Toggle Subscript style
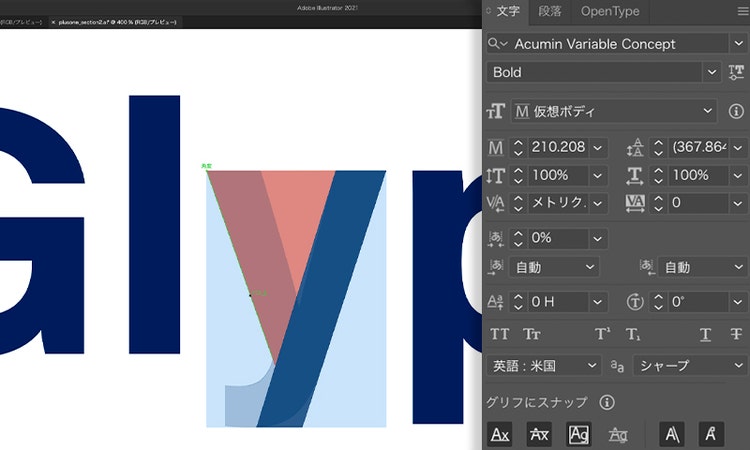The image size is (750, 450). point(633,334)
